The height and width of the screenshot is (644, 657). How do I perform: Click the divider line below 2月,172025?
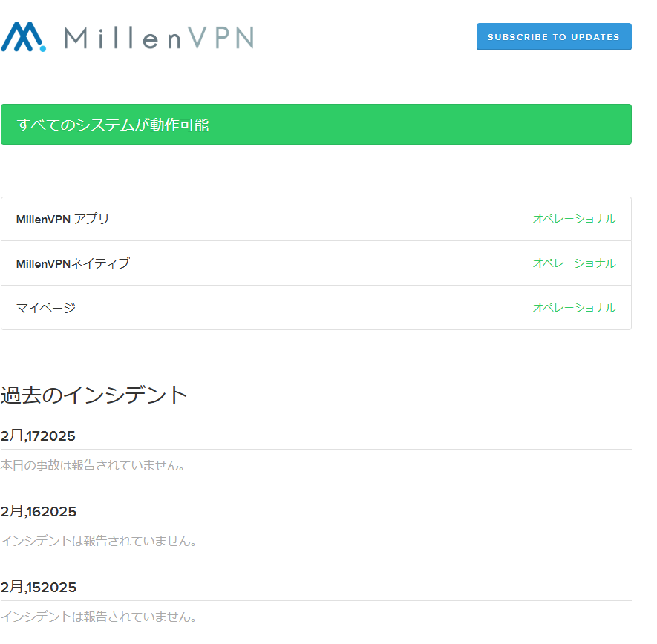(x=316, y=450)
